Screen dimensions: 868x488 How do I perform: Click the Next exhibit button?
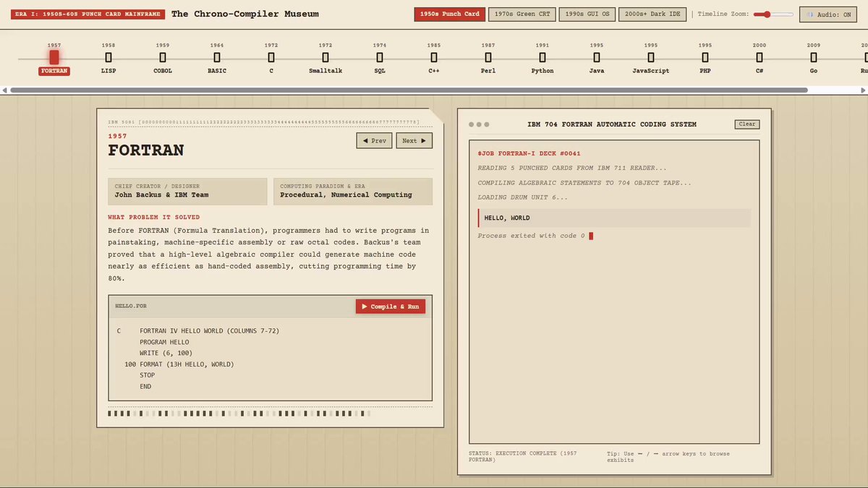414,140
